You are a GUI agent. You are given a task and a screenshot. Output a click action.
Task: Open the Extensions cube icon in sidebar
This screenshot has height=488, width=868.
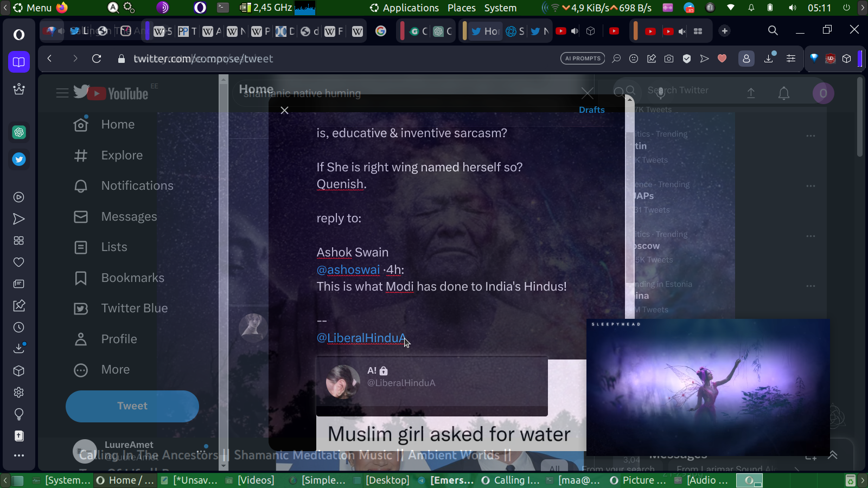tap(19, 371)
